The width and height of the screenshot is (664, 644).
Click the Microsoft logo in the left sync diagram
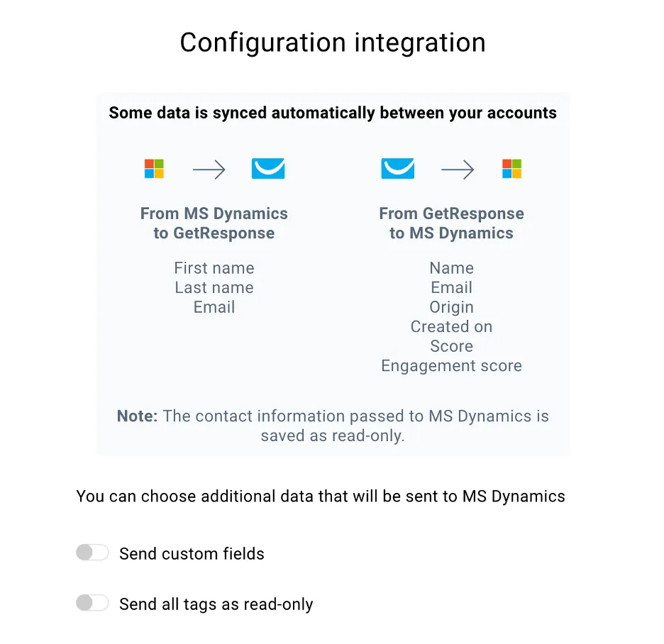(154, 169)
